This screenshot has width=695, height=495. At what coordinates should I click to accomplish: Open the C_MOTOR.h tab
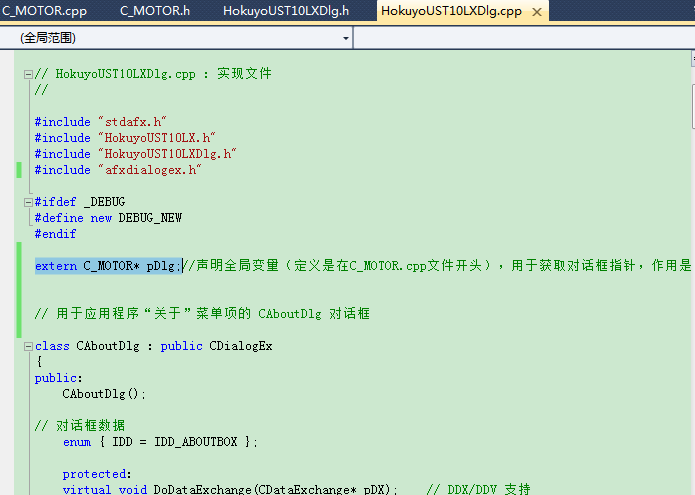154,11
